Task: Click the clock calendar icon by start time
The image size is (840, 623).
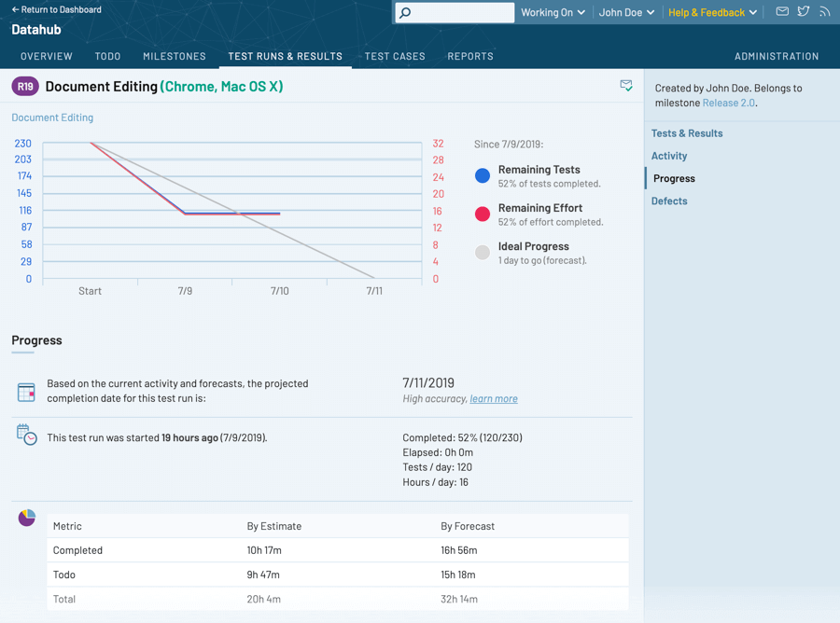Action: (26, 435)
